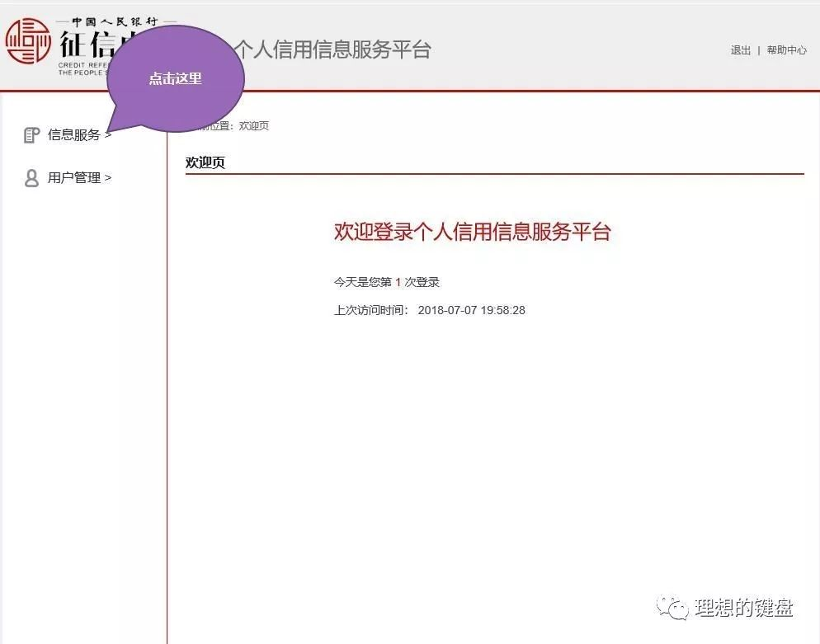The image size is (820, 644).
Task: Click the 欢迎登录个人信用信息服务平台 heading
Action: point(472,232)
